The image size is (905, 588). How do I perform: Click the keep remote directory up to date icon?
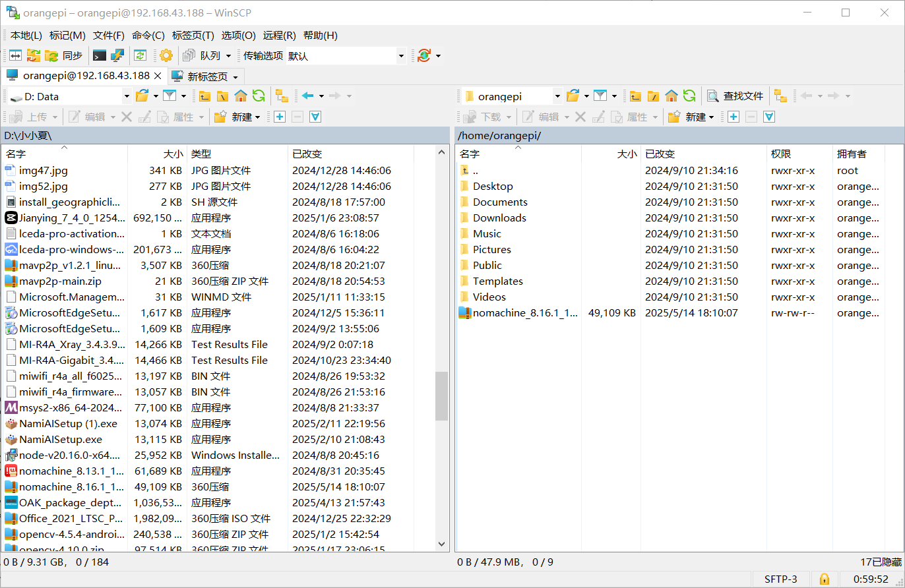click(140, 56)
